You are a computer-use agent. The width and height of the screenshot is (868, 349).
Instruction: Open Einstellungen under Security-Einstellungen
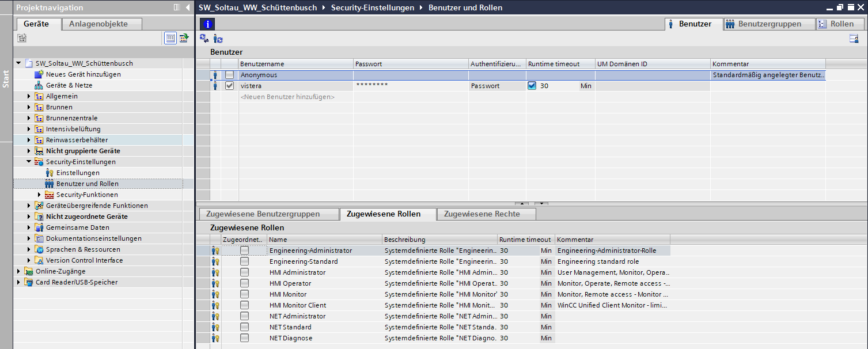(78, 173)
